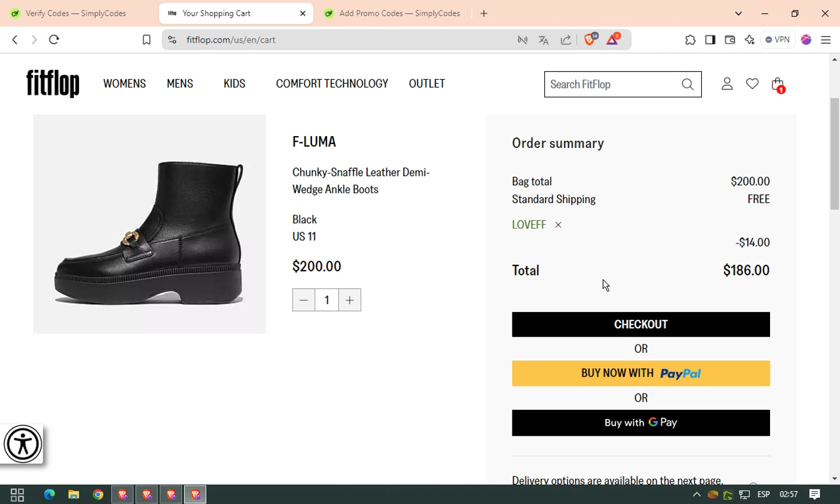Click Buy with G Pay button
Viewport: 840px width, 504px height.
(641, 423)
